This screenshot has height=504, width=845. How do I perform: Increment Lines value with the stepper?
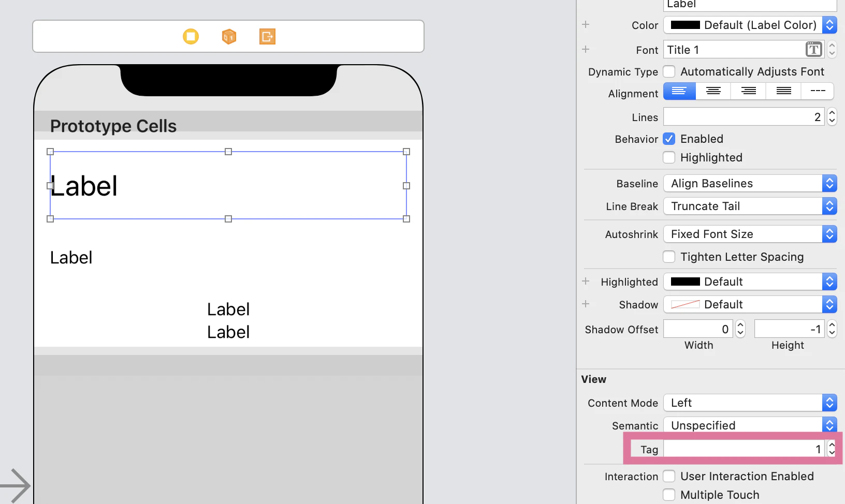[x=832, y=113]
